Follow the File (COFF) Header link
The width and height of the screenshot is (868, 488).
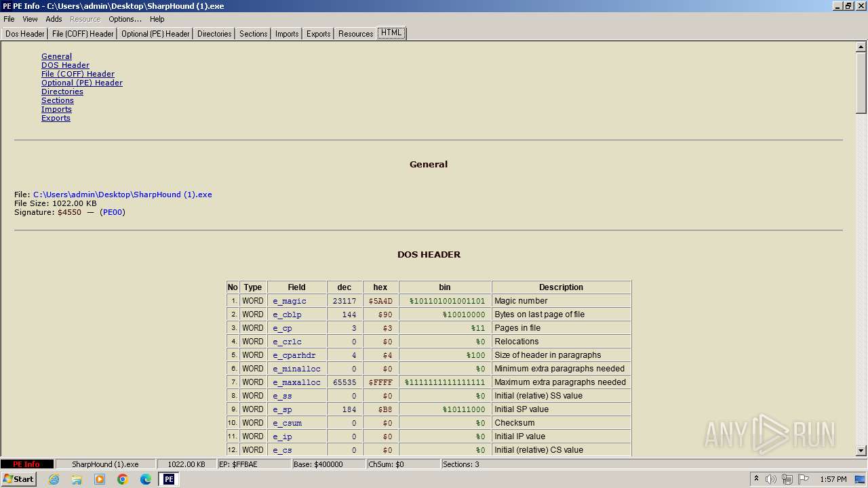click(x=78, y=74)
